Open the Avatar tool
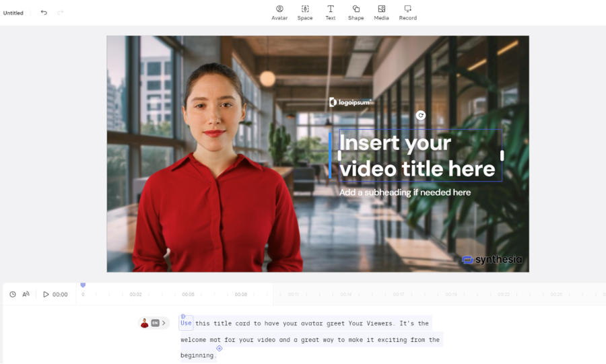Screen dimensions: 606x364 pyautogui.click(x=279, y=13)
